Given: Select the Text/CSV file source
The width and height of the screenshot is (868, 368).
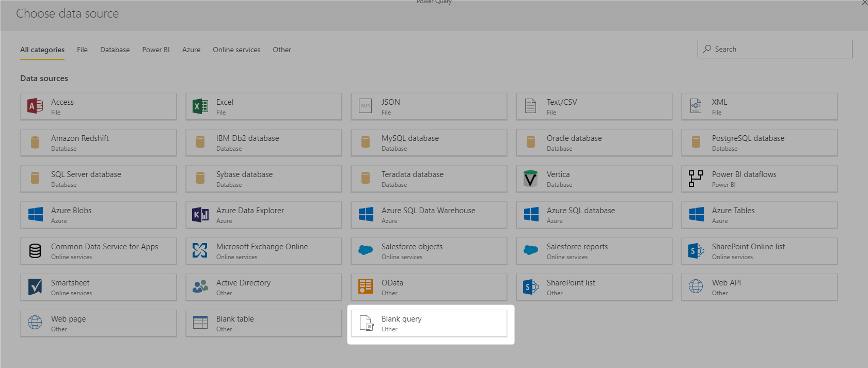Looking at the screenshot, I should (x=594, y=107).
